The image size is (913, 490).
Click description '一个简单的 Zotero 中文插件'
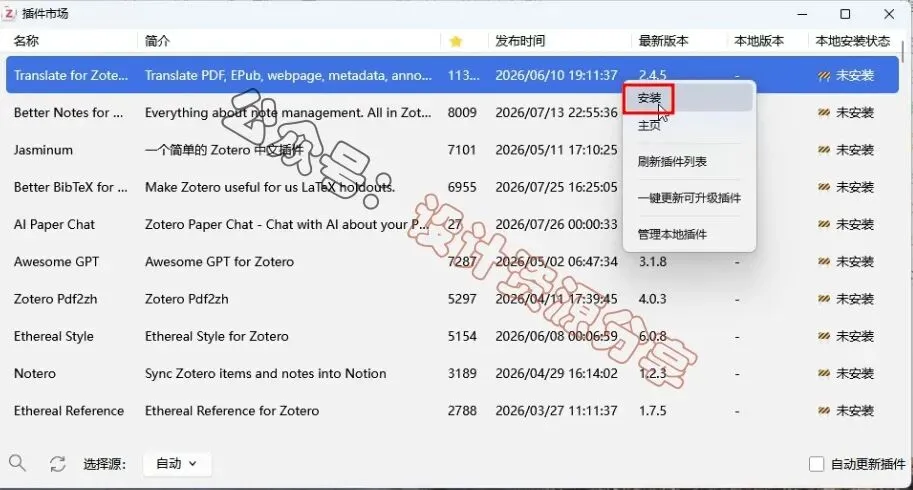point(224,150)
